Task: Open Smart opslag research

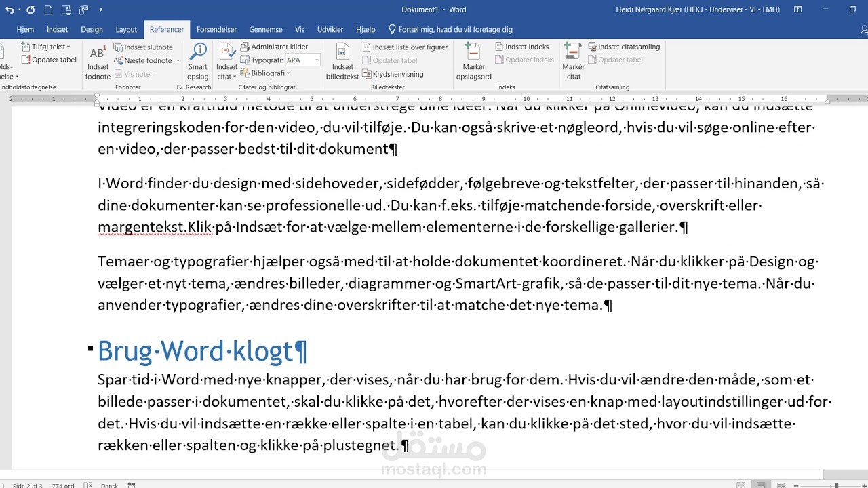Action: tap(198, 61)
